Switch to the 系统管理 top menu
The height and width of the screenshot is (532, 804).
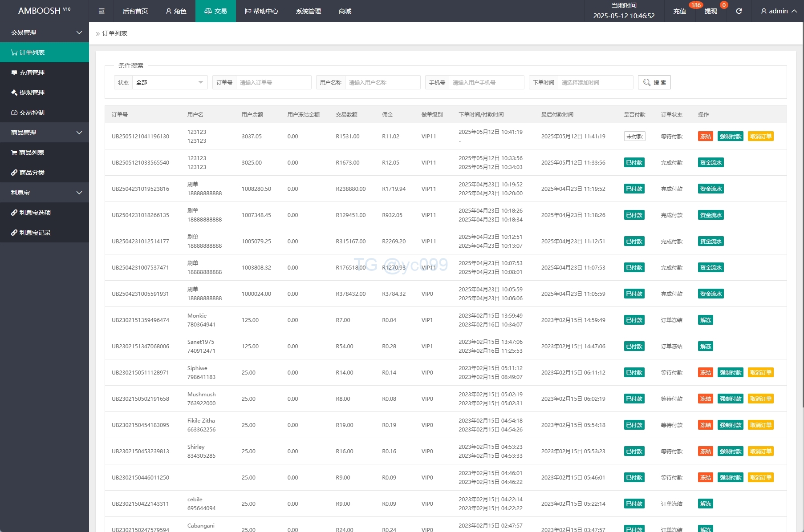pos(308,11)
